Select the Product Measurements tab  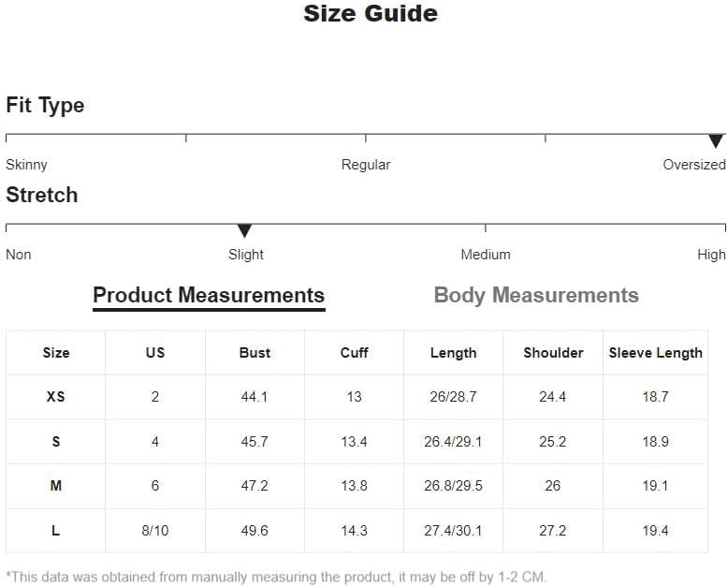pos(209,295)
